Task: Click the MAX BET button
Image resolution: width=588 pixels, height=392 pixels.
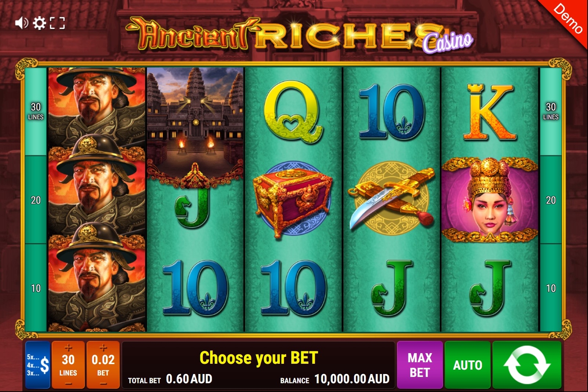Action: (x=420, y=365)
